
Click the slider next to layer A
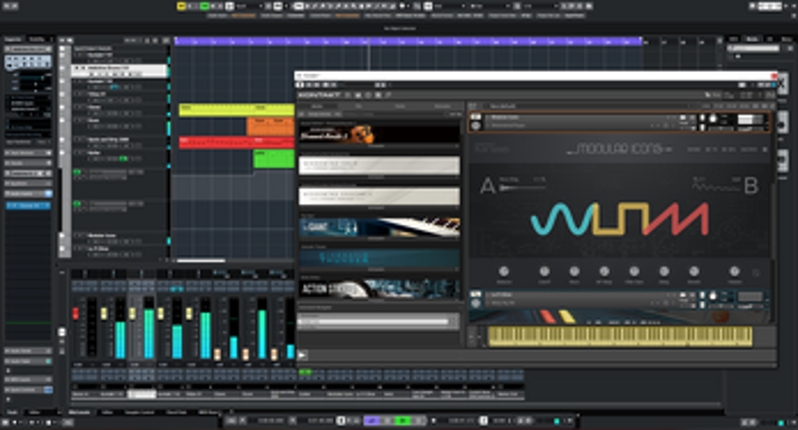click(522, 188)
